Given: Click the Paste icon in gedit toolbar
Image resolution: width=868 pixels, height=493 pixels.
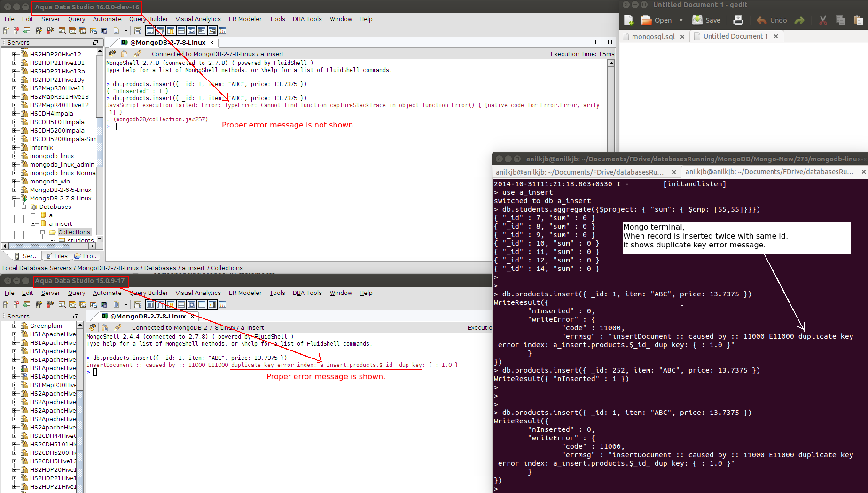Looking at the screenshot, I should pos(859,20).
